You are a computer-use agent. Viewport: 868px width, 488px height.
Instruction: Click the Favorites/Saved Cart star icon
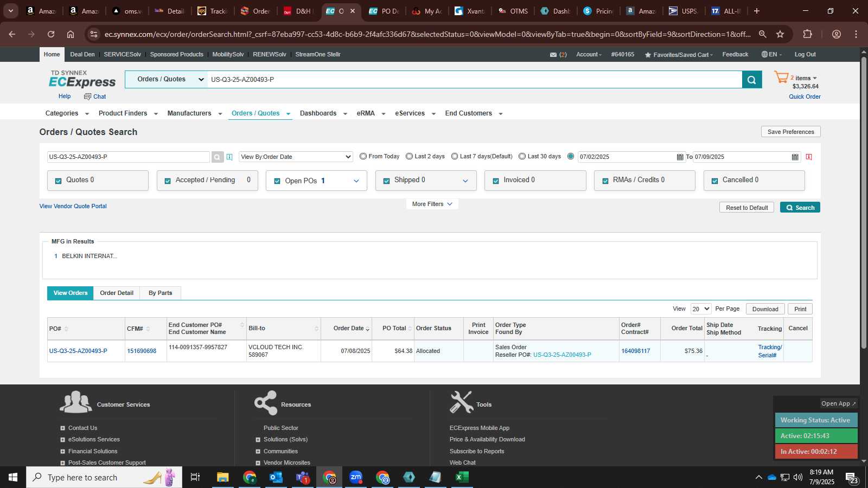coord(647,55)
